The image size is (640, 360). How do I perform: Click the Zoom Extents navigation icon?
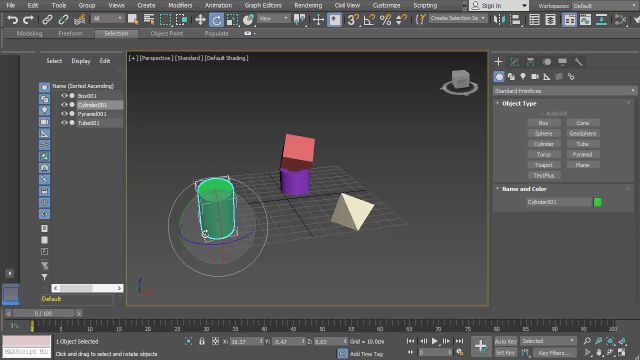(610, 341)
